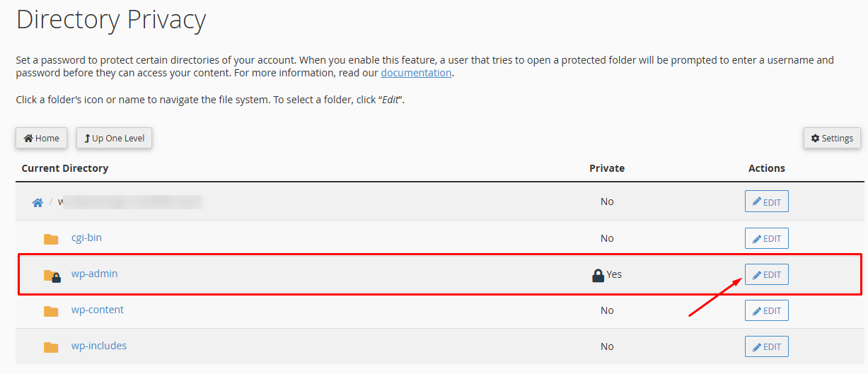Image resolution: width=868 pixels, height=374 pixels.
Task: Edit privacy for the wp-content directory
Action: point(766,310)
